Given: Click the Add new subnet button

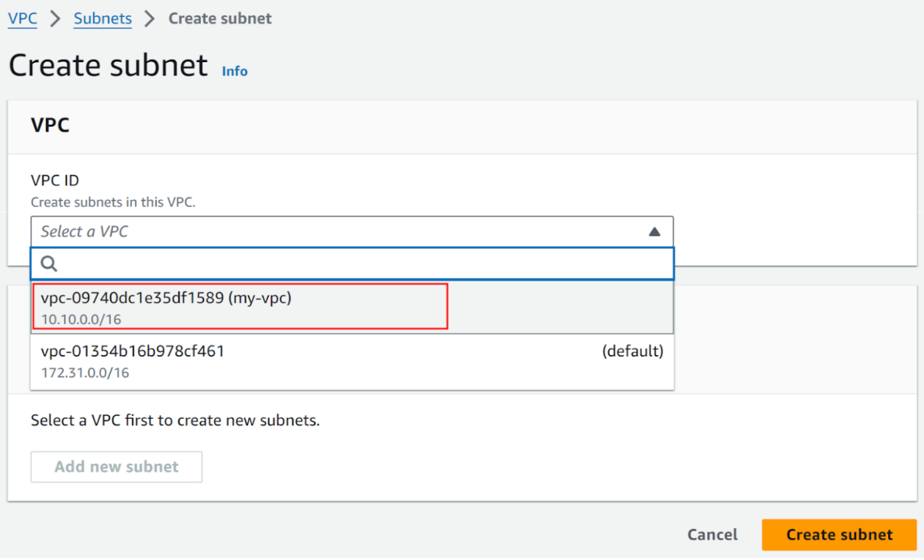Looking at the screenshot, I should point(117,467).
